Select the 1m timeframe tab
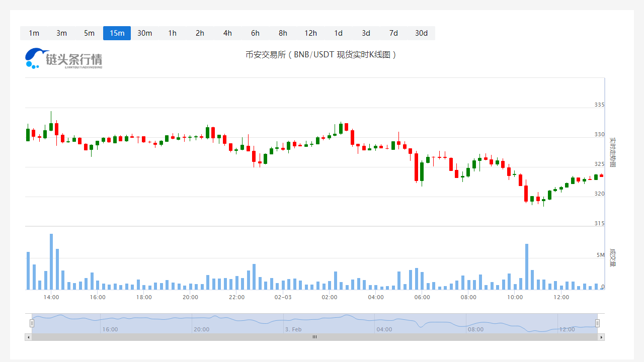Viewport: 644px width, 362px height. [34, 33]
